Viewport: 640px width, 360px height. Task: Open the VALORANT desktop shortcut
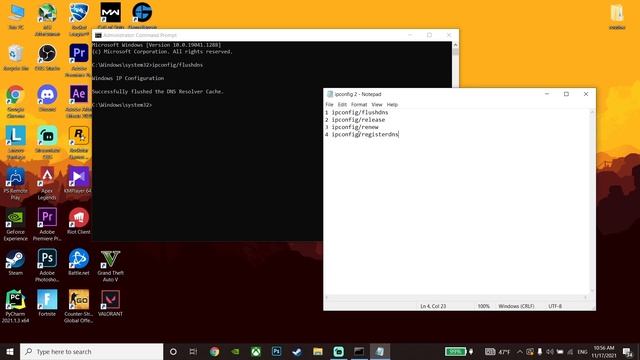pyautogui.click(x=111, y=303)
